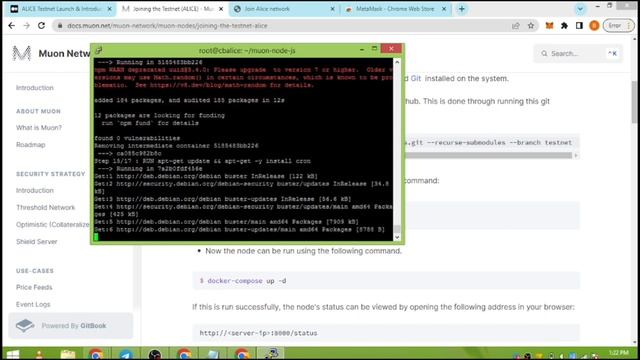This screenshot has height=360, width=640.
Task: Toggle the browser side panel
Action: (579, 26)
